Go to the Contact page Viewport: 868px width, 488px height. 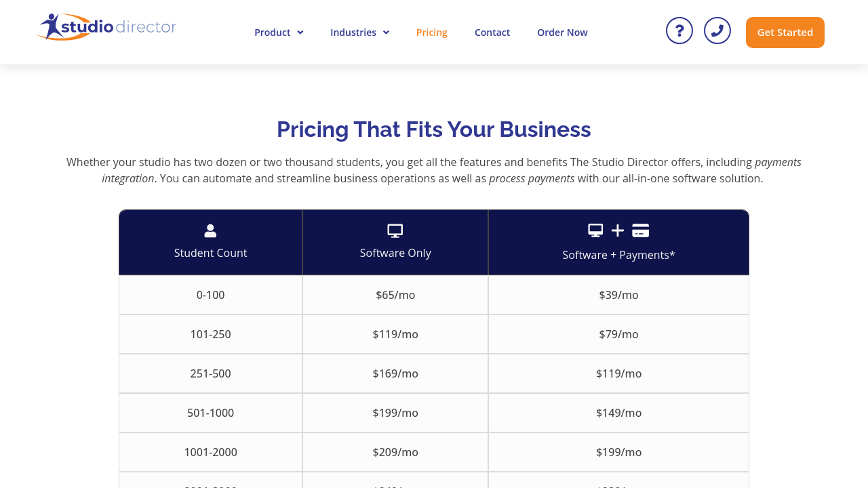click(492, 33)
